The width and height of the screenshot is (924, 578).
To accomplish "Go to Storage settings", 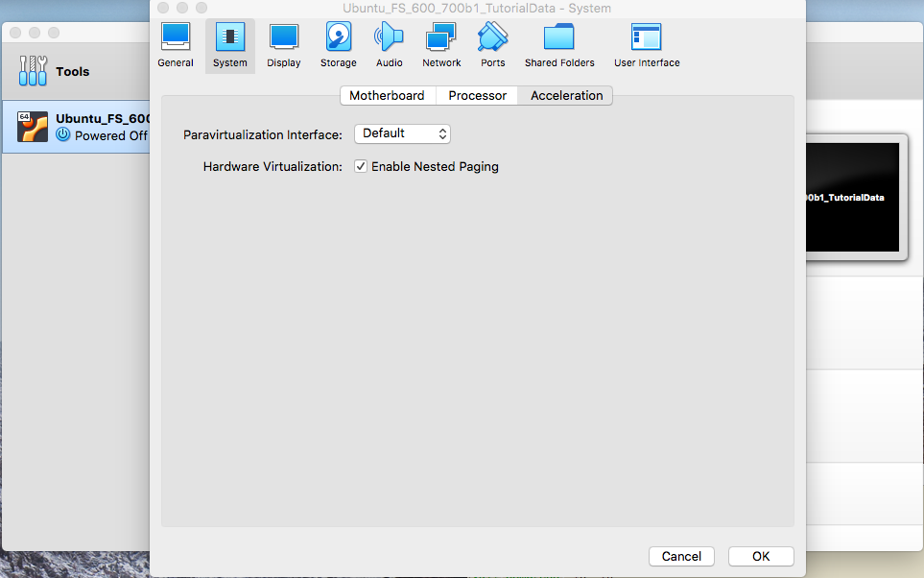I will (338, 45).
